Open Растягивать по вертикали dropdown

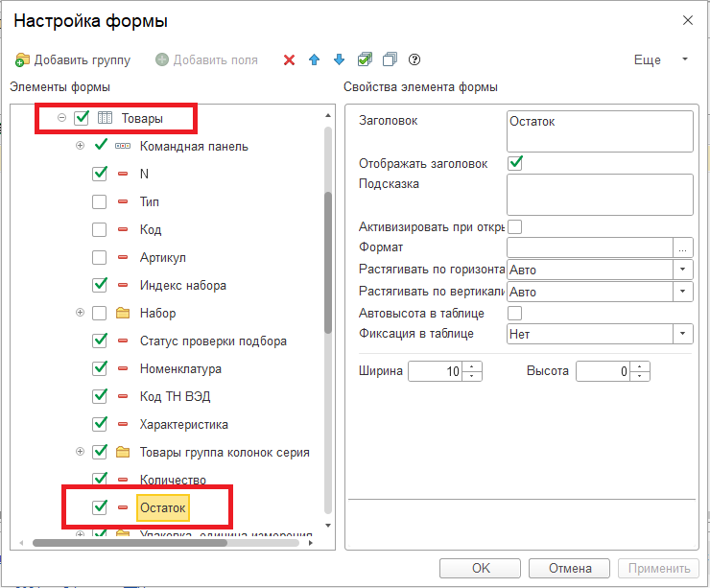click(x=683, y=292)
